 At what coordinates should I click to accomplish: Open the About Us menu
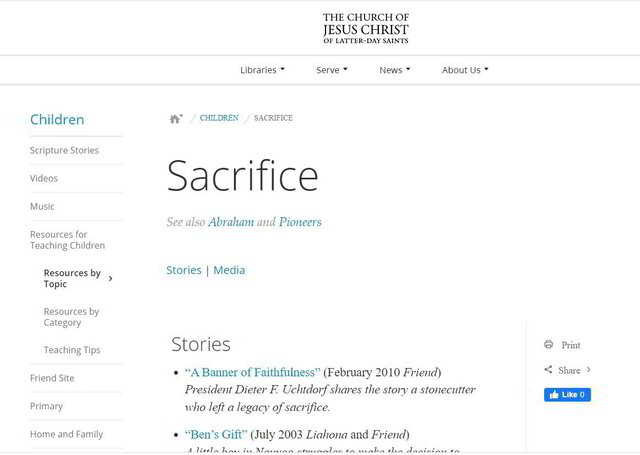pos(465,70)
